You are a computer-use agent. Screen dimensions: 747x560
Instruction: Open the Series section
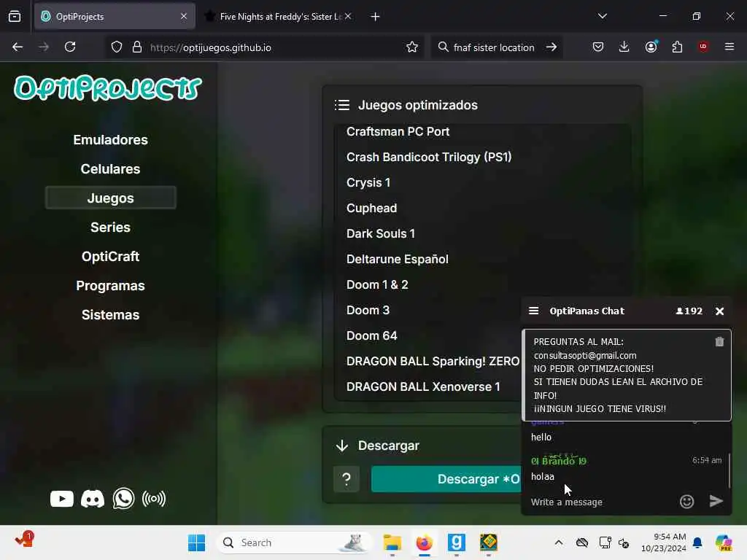tap(111, 227)
